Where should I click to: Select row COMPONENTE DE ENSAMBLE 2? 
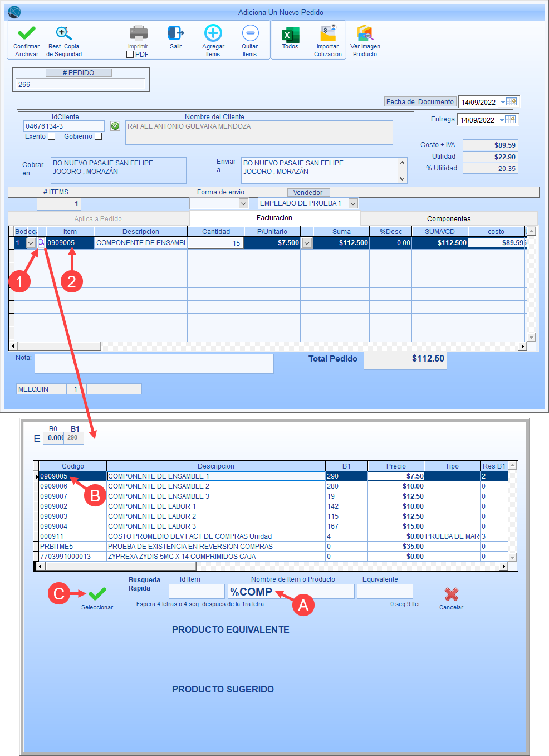coord(270,486)
